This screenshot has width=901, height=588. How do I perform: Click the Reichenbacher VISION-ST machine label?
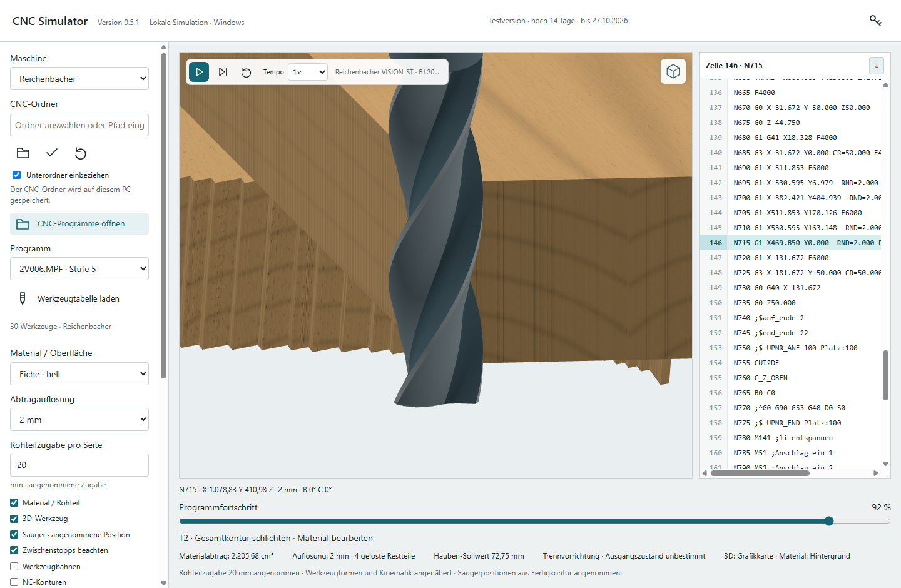(x=387, y=72)
